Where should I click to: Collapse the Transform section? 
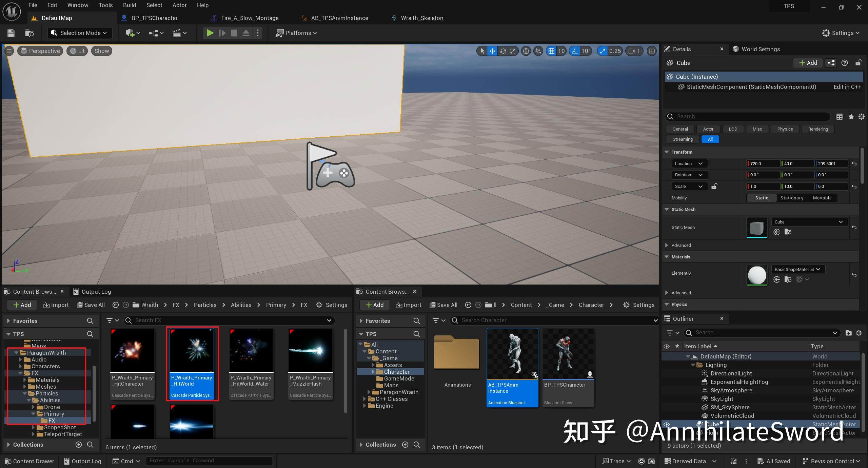click(x=667, y=152)
